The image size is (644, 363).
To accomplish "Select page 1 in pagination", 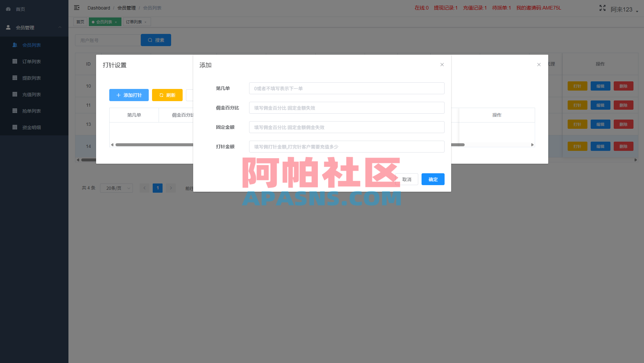I will [x=158, y=188].
